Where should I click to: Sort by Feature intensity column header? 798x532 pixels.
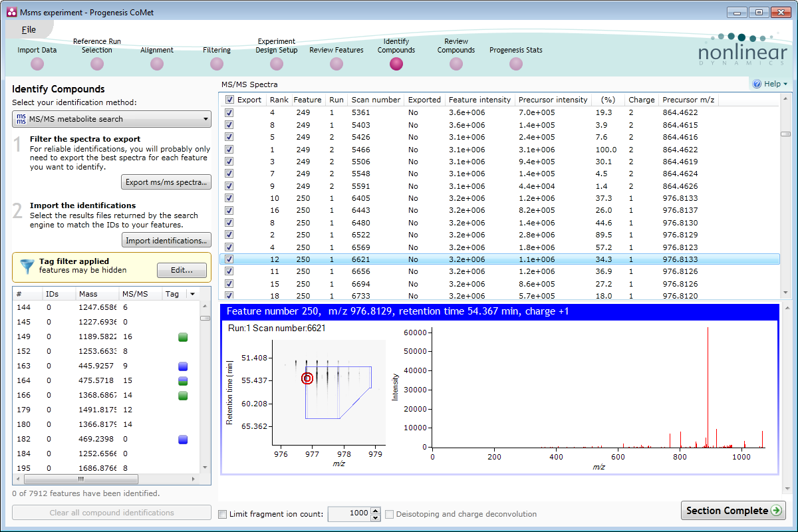[479, 100]
